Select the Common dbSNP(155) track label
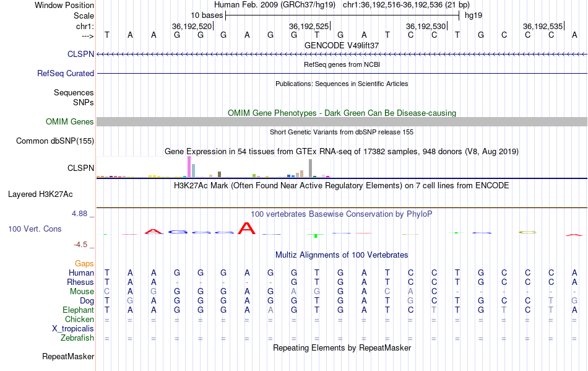Viewport: 588px width, 371px height. pos(55,141)
